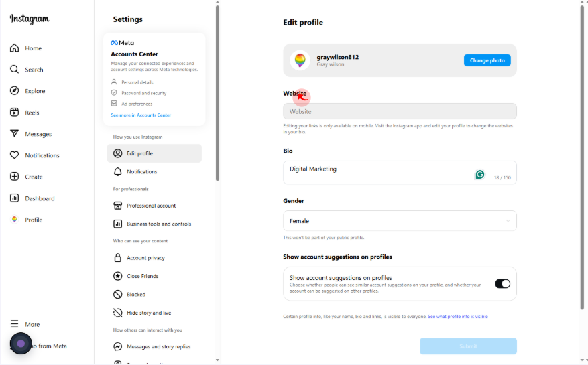Open See more in Accounts Center link
The width and height of the screenshot is (588, 365).
(x=141, y=115)
